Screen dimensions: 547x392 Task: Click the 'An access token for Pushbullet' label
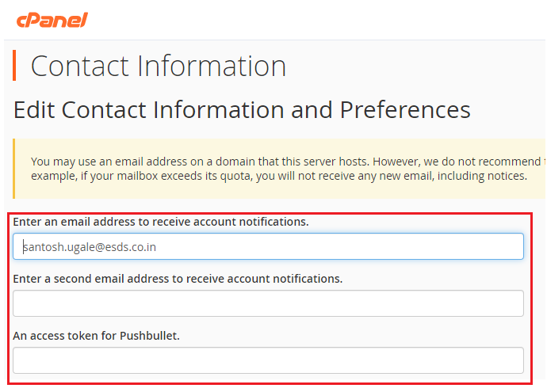[96, 336]
